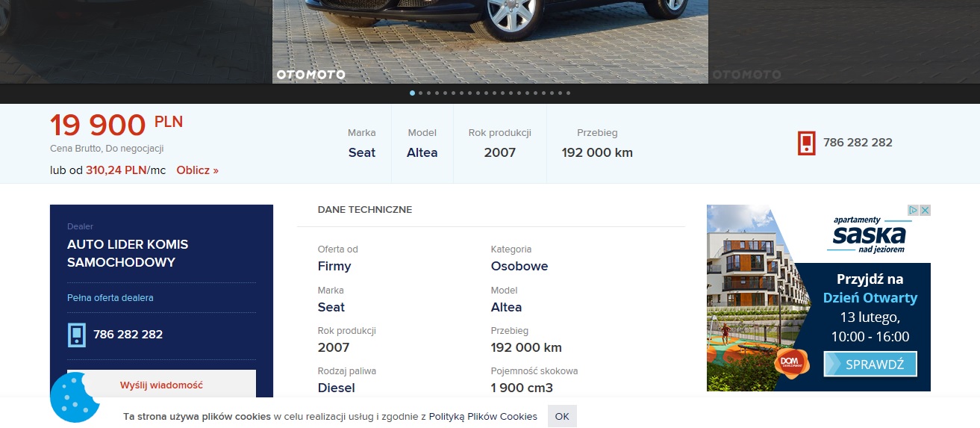The width and height of the screenshot is (980, 428).
Task: Click the blue phone icon in the dealer panel
Action: 77,335
